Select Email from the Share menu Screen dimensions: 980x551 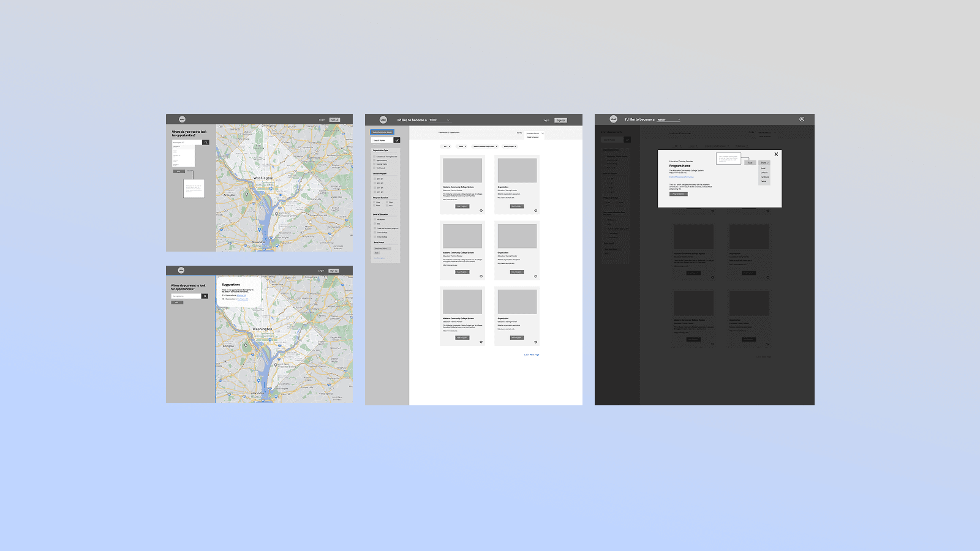pyautogui.click(x=763, y=168)
